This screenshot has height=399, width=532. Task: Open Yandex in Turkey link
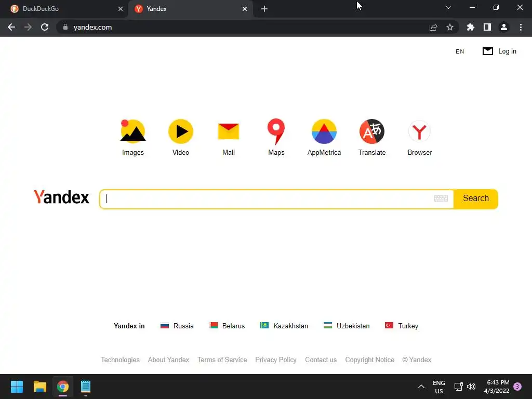point(402,326)
